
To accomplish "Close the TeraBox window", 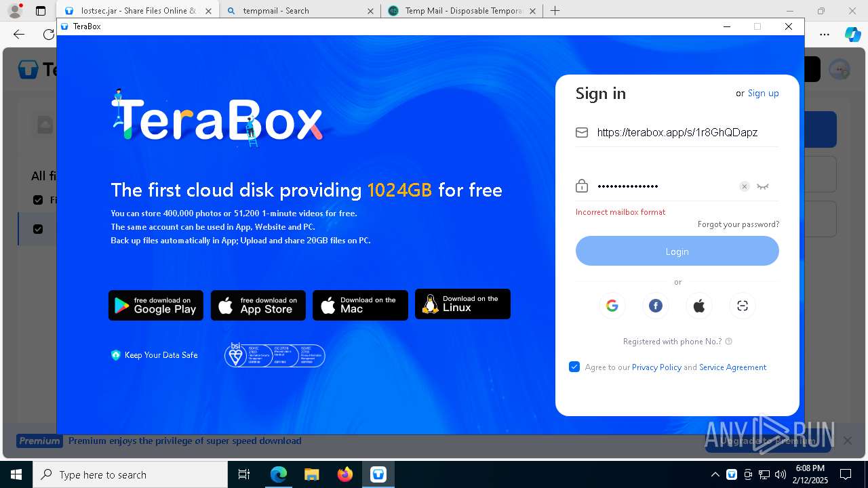I will click(x=789, y=26).
